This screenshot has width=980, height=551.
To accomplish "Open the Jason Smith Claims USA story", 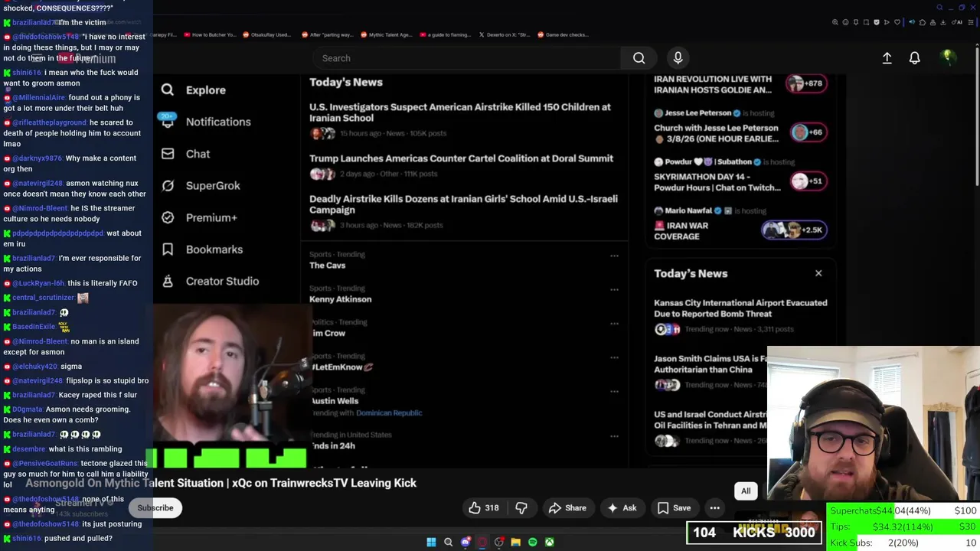I will click(710, 364).
